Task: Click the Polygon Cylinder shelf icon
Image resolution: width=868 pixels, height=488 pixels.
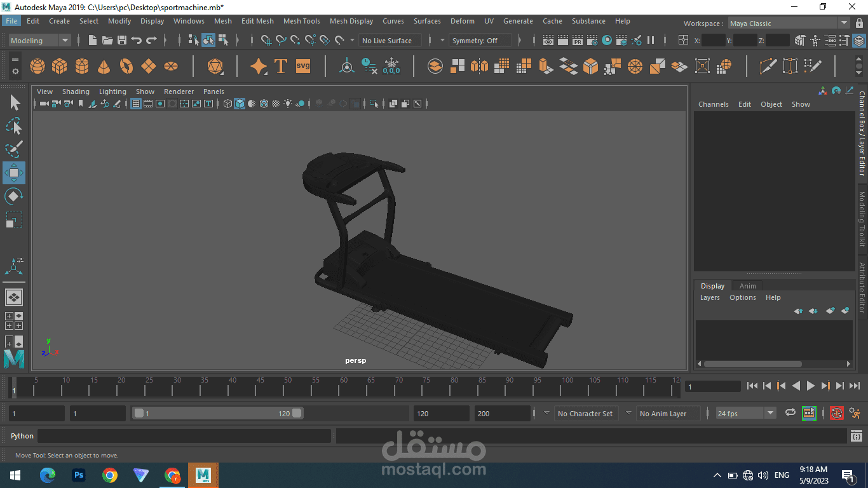Action: (82, 66)
